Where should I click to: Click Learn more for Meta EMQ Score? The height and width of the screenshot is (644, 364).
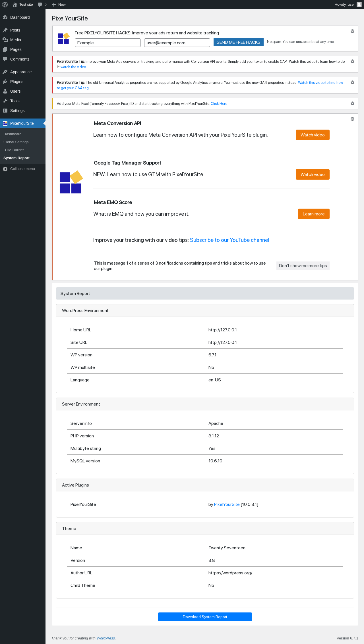click(x=314, y=214)
